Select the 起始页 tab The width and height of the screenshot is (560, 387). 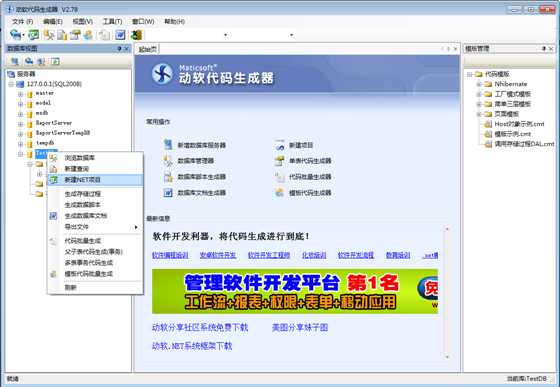[147, 49]
